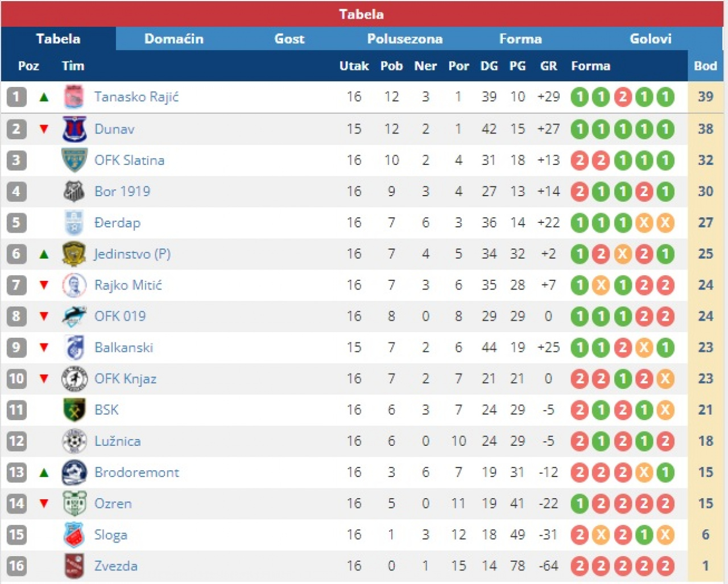
Task: Sort table by Bod column header
Action: point(705,66)
